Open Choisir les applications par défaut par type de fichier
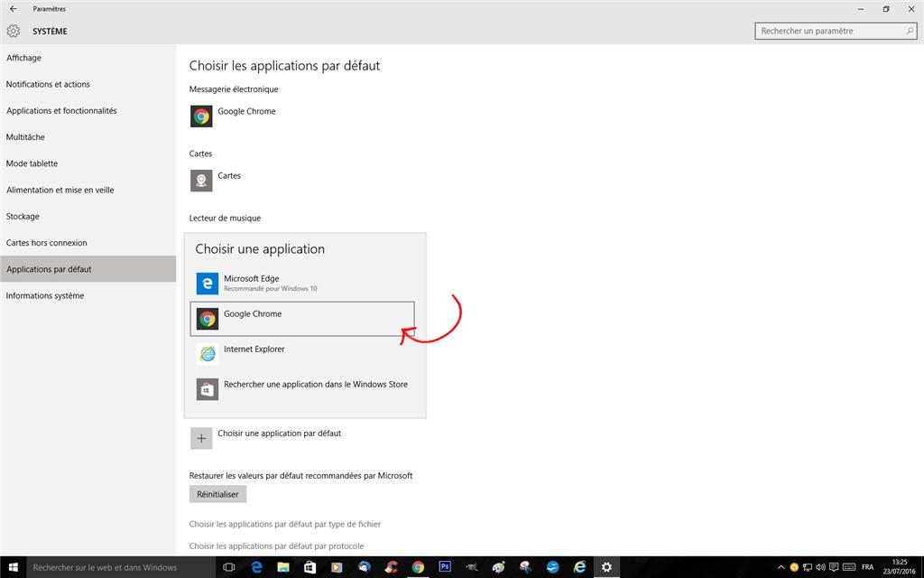The width and height of the screenshot is (924, 578). (x=284, y=524)
